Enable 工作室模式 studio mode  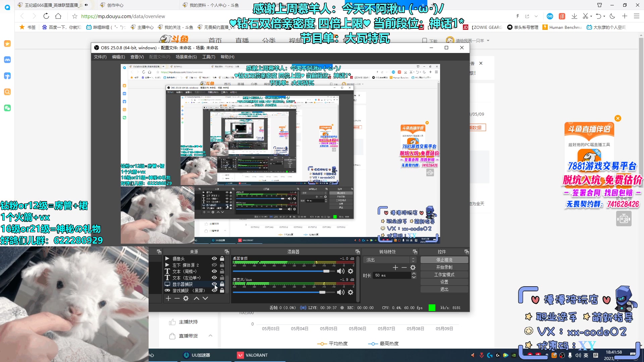[x=444, y=275]
